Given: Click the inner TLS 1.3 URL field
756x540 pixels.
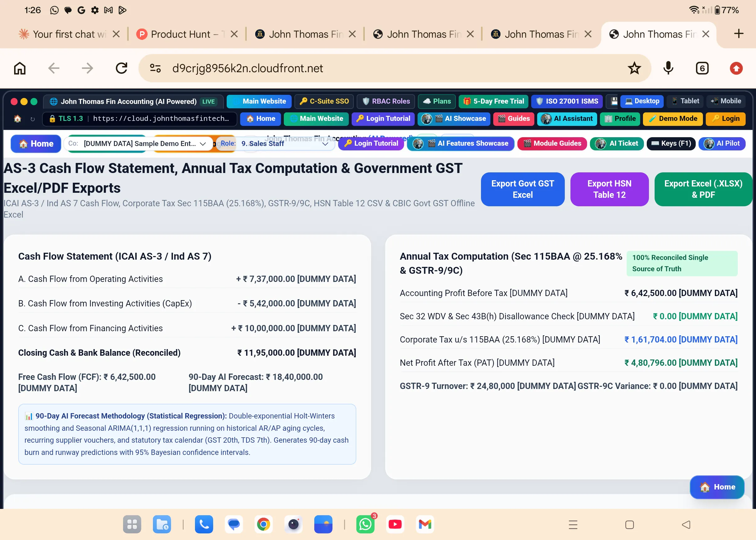Looking at the screenshot, I should pyautogui.click(x=140, y=119).
